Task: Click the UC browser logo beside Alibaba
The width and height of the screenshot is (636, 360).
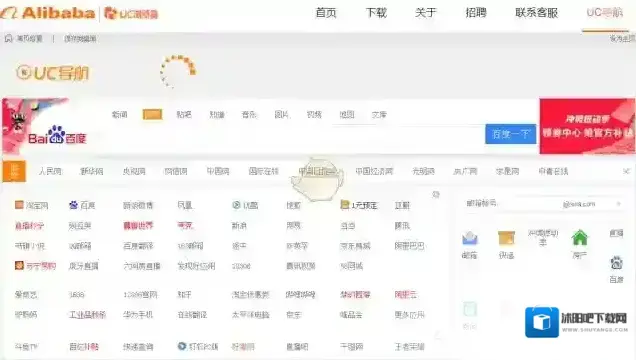Action: tap(131, 13)
